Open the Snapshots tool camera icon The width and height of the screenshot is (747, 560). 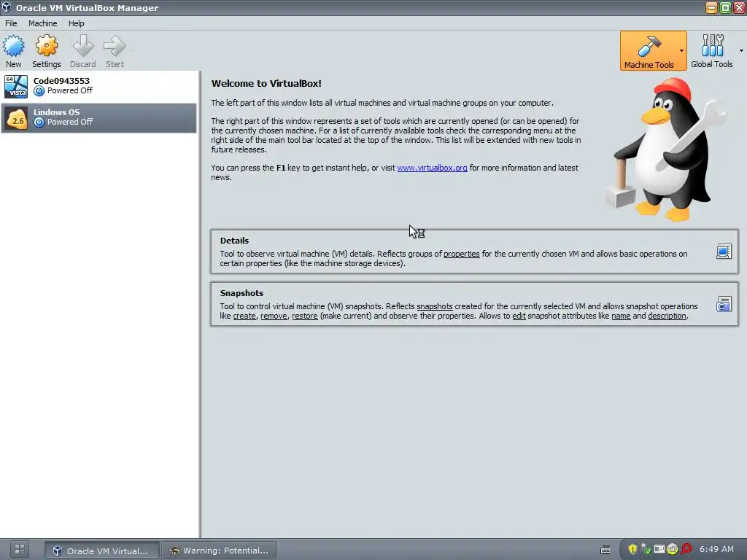[x=724, y=304]
